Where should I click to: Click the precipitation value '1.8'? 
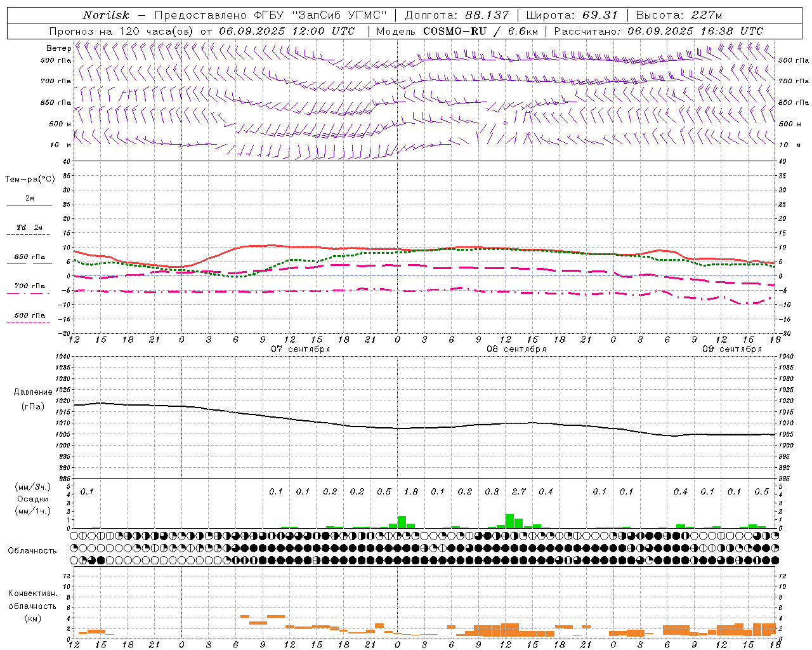tap(410, 491)
